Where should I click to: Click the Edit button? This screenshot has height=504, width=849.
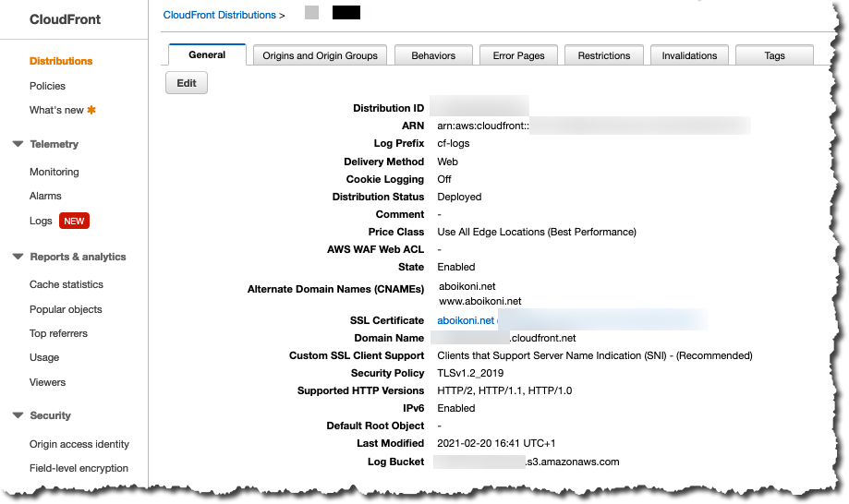(187, 83)
